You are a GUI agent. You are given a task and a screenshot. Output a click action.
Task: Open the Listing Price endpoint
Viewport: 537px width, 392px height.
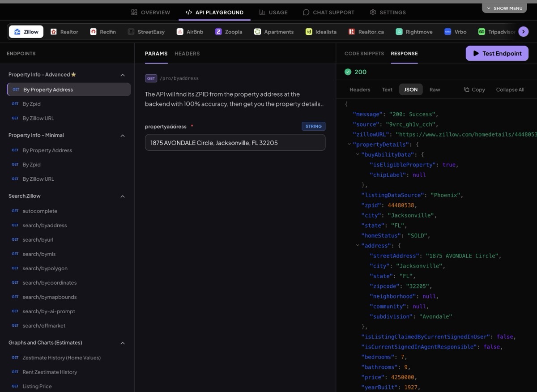69,387
